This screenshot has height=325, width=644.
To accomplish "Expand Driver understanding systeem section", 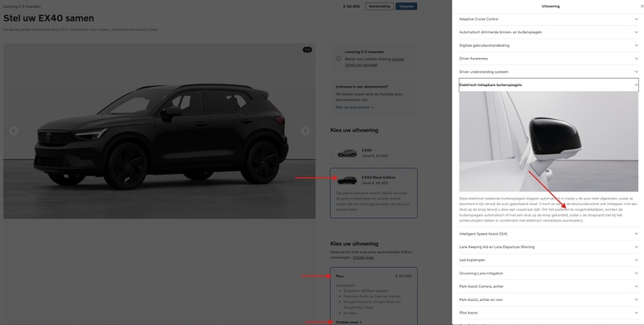I will coord(549,72).
